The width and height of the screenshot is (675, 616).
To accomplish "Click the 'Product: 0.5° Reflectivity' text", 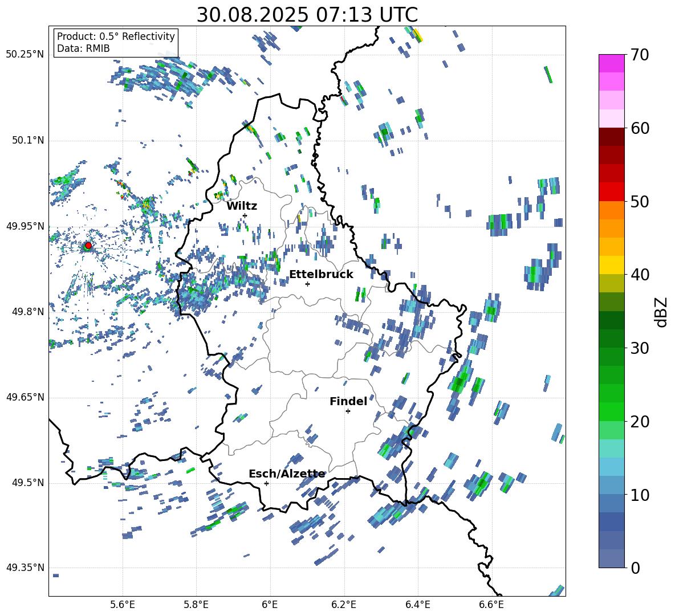I will (116, 36).
